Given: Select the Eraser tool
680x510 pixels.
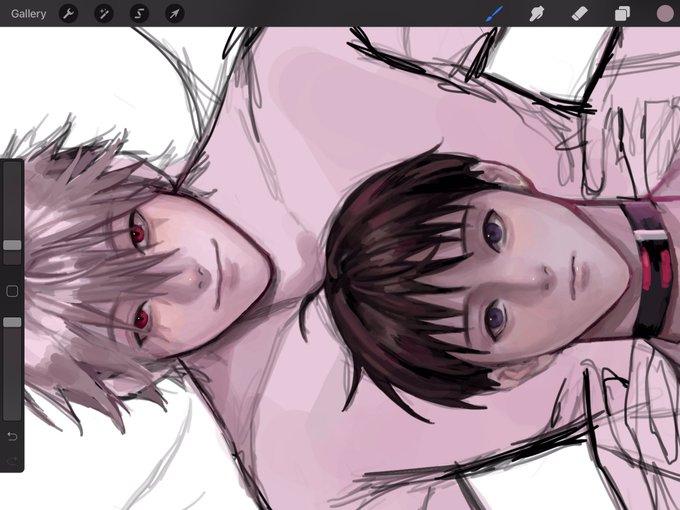Looking at the screenshot, I should (x=579, y=14).
